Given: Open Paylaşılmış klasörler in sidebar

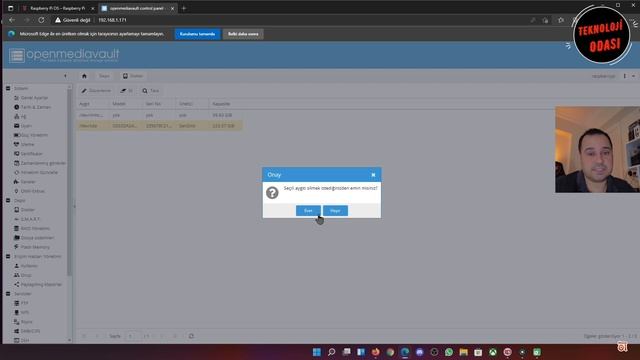Looking at the screenshot, I should coord(38,284).
